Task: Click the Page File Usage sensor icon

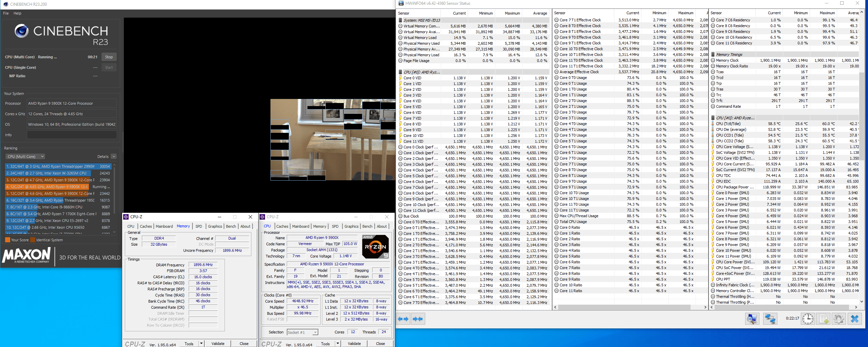Action: [x=400, y=61]
